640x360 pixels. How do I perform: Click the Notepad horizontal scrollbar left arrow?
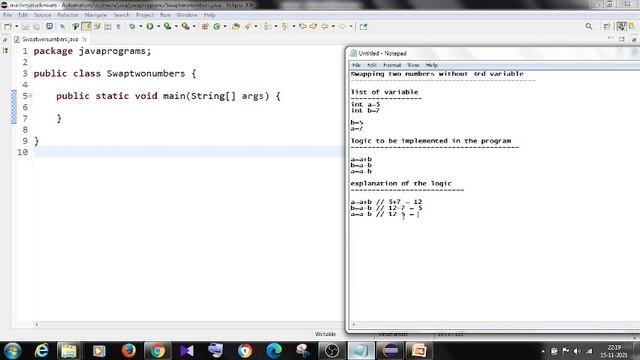(x=353, y=324)
